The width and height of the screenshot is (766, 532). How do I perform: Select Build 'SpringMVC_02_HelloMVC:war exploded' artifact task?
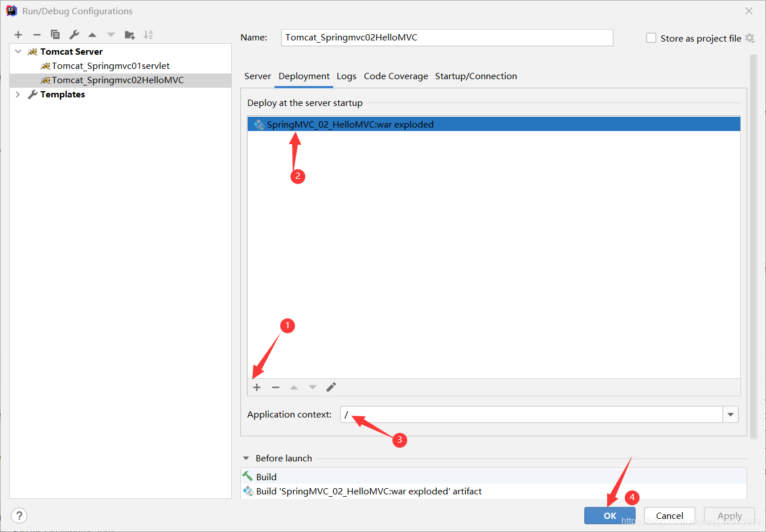pyautogui.click(x=493, y=491)
